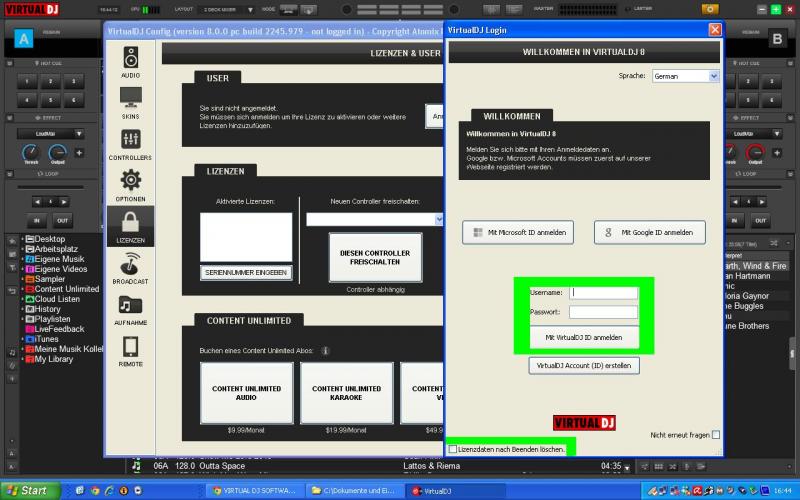800x500 pixels.
Task: Enable 'Lizenzdaten nach Beenden löschen' checkbox
Action: tap(453, 450)
